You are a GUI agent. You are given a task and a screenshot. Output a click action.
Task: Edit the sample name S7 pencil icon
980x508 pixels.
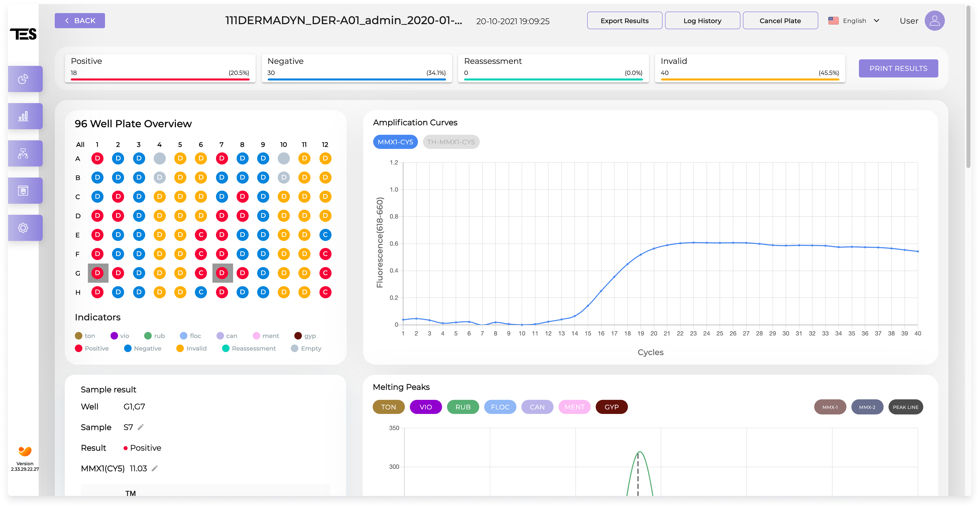[141, 427]
